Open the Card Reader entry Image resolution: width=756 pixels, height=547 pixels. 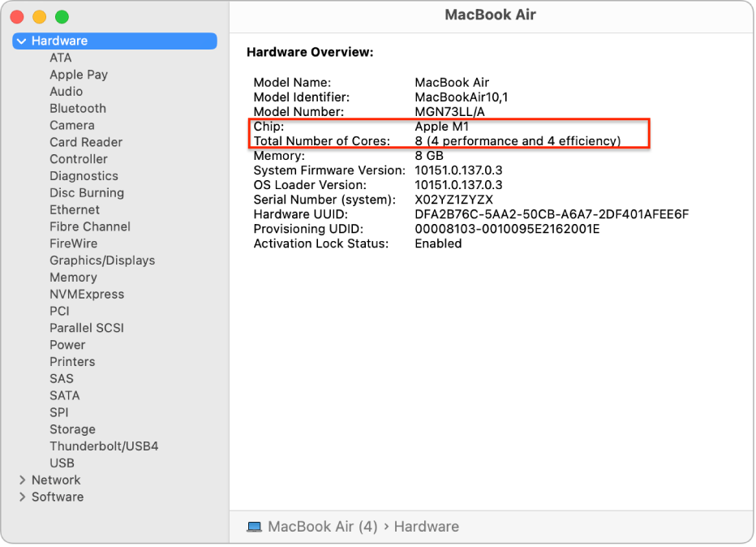coord(86,142)
